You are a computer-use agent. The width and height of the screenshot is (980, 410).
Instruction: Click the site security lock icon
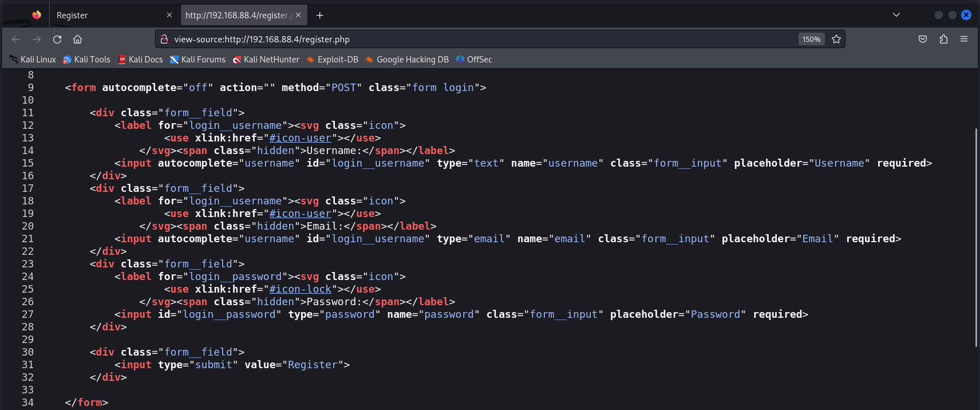164,39
